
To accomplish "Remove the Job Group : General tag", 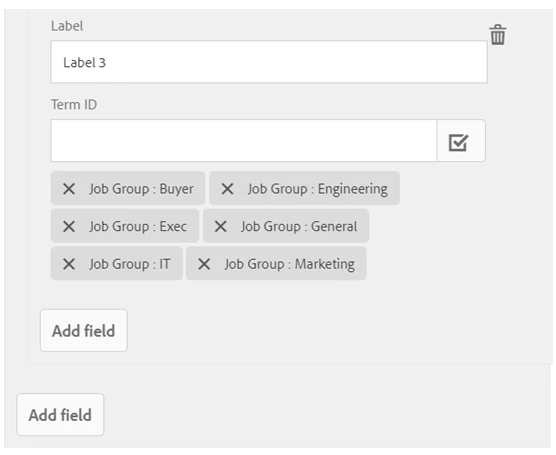I will tap(221, 226).
